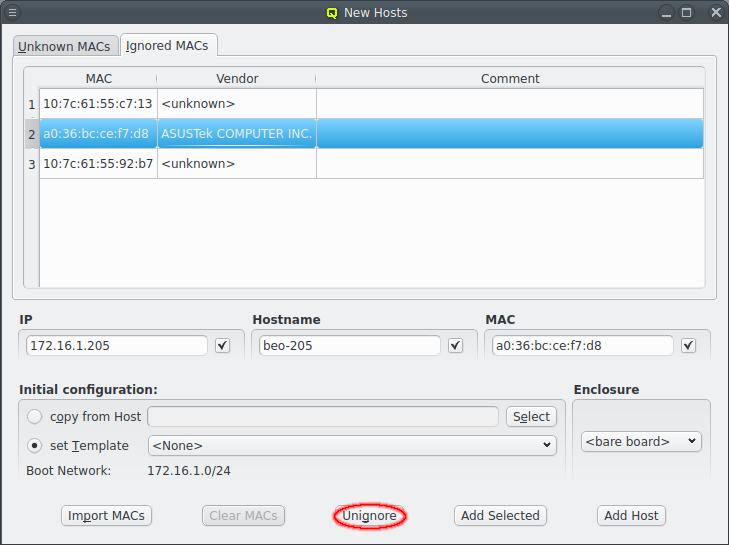The height and width of the screenshot is (545, 729).
Task: Open the set Template dropdown
Action: (x=352, y=446)
